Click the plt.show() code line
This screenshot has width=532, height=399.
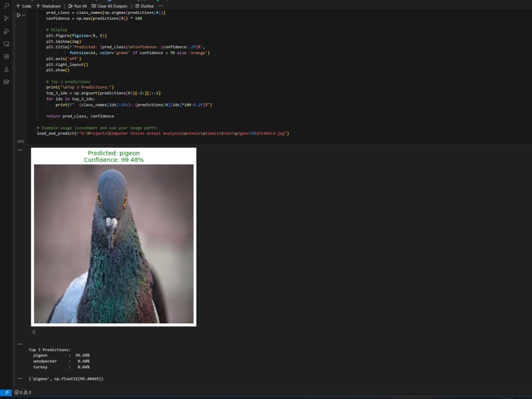(57, 70)
